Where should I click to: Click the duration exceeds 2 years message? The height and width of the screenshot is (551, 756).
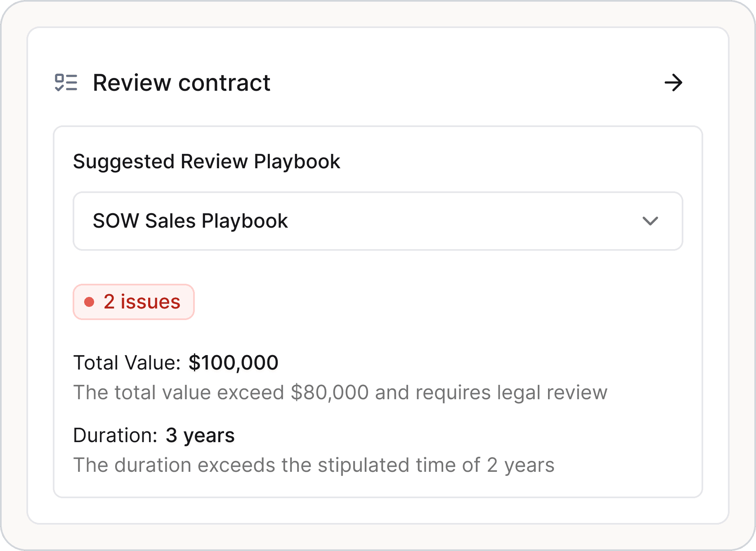(313, 465)
